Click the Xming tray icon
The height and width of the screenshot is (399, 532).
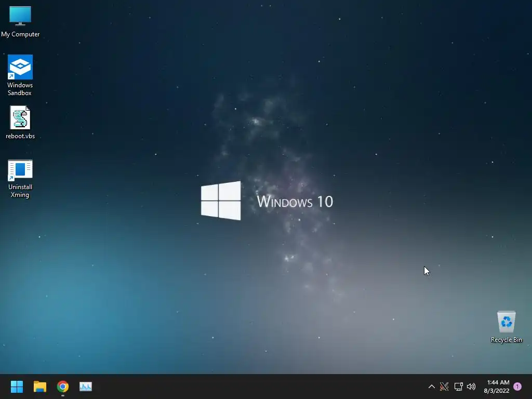click(444, 387)
